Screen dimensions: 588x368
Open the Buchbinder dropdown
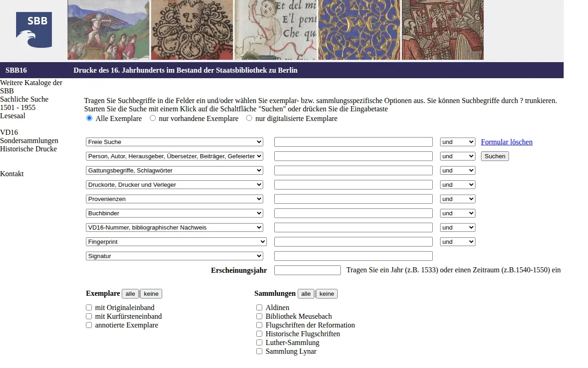pos(175,213)
